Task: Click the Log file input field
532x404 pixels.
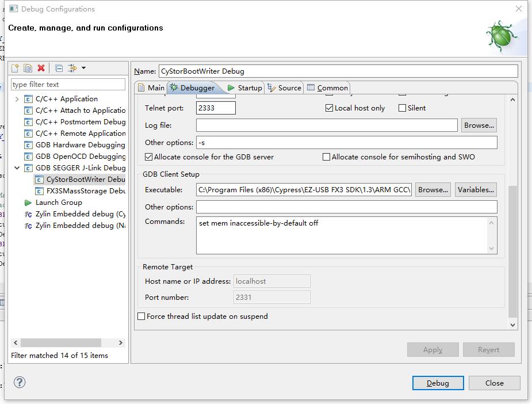Action: 327,125
